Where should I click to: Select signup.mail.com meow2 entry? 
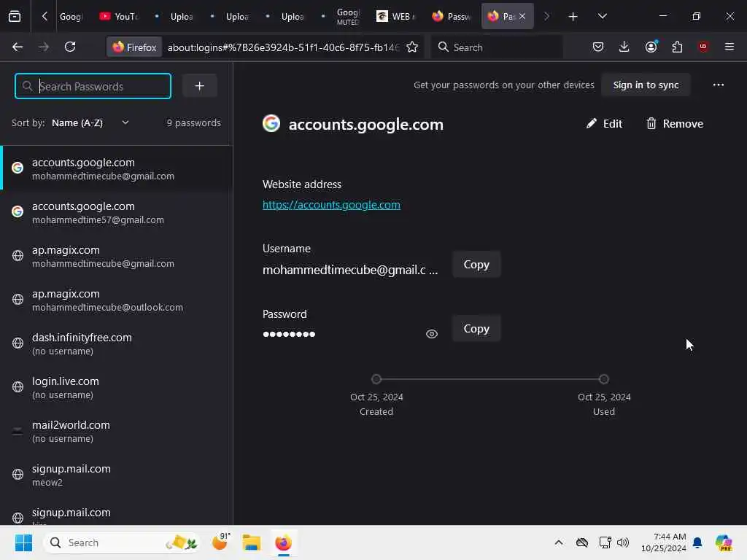click(116, 475)
